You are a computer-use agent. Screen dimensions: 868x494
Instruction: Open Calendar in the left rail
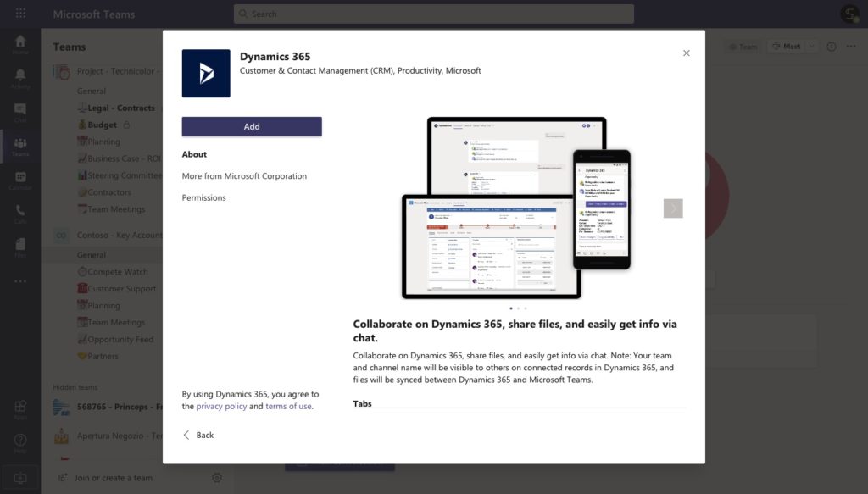point(20,180)
